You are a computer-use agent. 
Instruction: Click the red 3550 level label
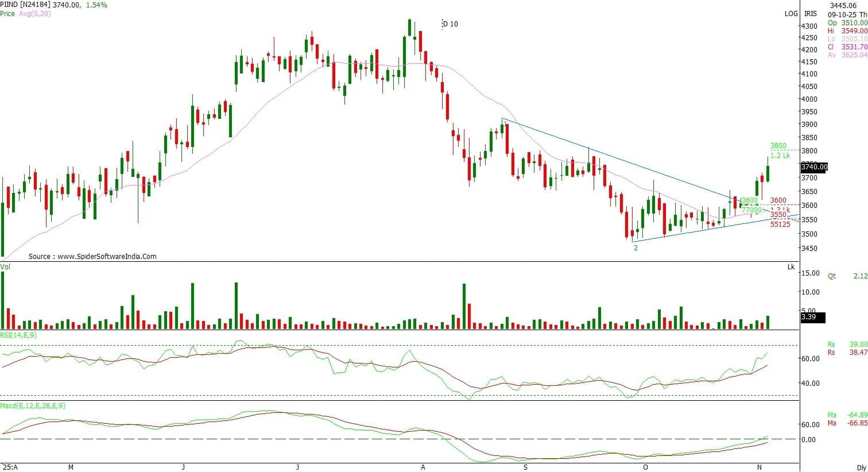778,215
